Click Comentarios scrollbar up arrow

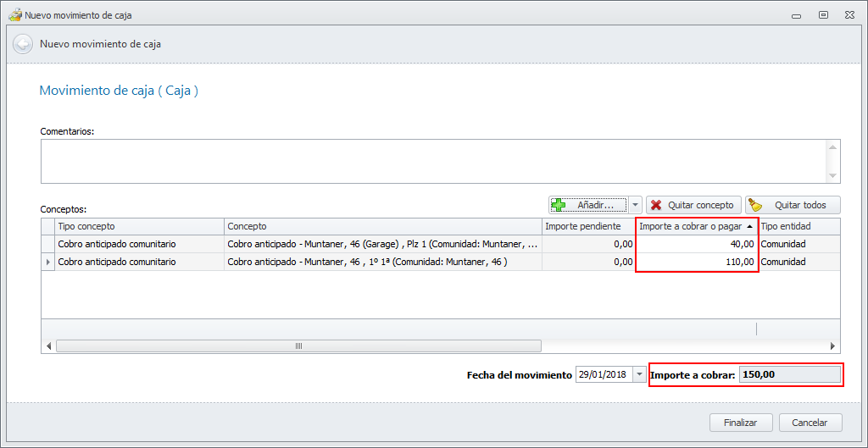click(832, 147)
